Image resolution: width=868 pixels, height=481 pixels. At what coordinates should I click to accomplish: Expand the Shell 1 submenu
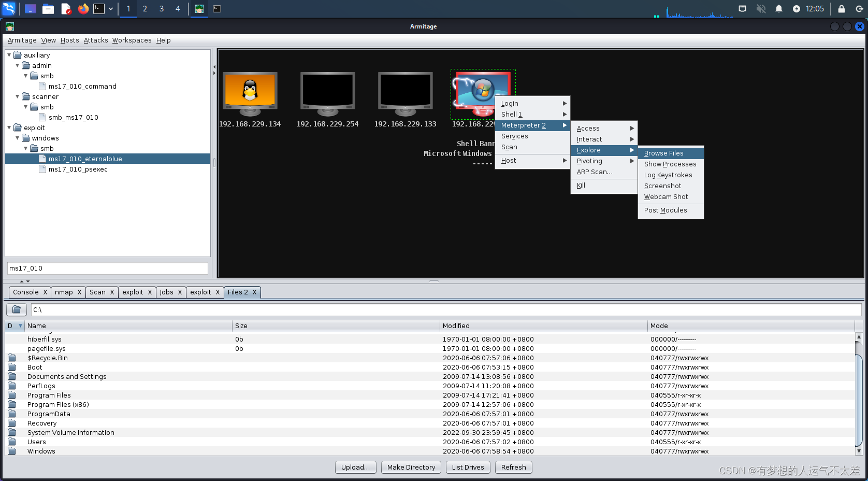532,115
